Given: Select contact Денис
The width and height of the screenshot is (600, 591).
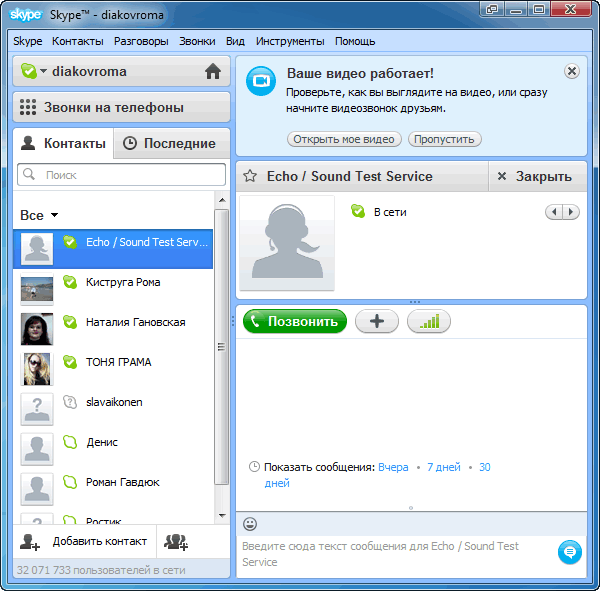Looking at the screenshot, I should tap(113, 449).
